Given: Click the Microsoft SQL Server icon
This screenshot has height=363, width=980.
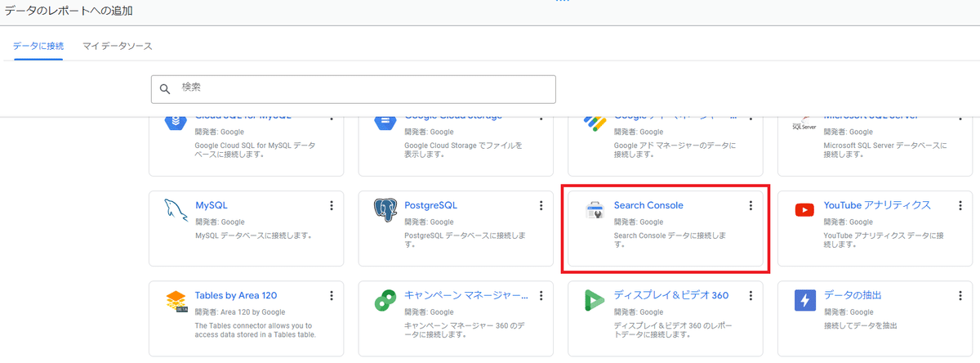Looking at the screenshot, I should pyautogui.click(x=804, y=124).
